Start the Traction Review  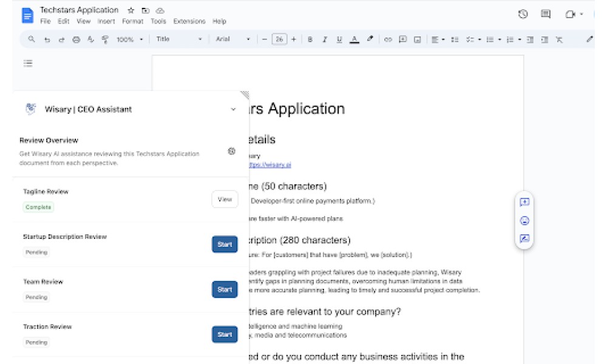[x=225, y=335]
